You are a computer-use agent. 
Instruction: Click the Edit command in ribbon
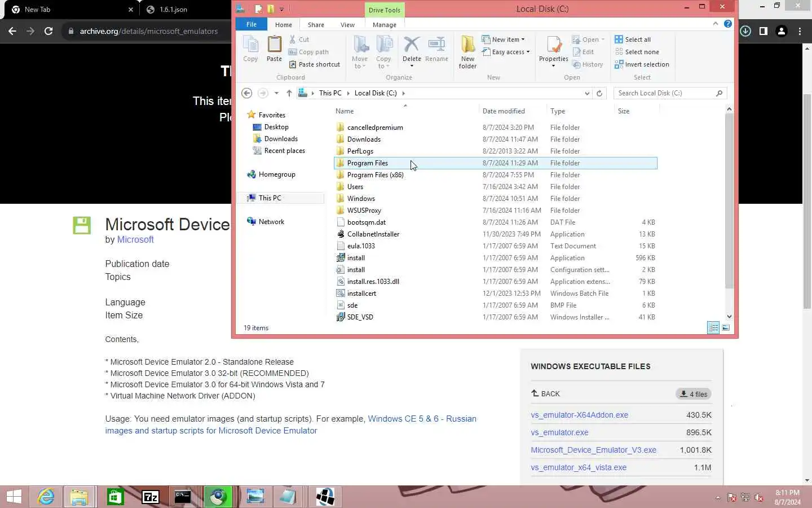[583, 52]
